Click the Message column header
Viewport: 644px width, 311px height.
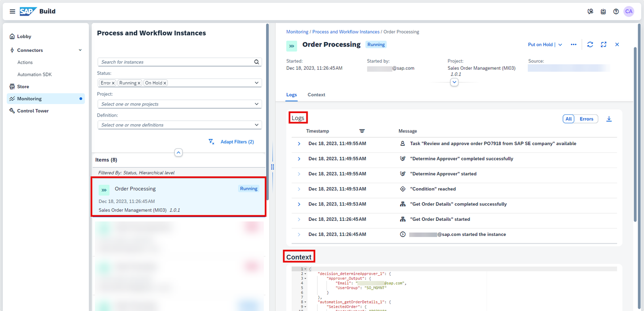coord(408,131)
